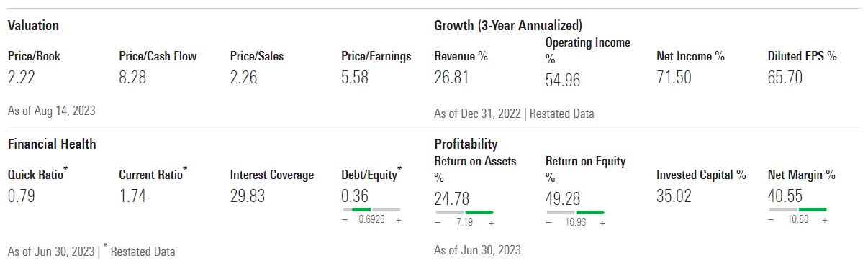The height and width of the screenshot is (271, 868).
Task: Click the Diluted EPS % label
Action: (803, 56)
